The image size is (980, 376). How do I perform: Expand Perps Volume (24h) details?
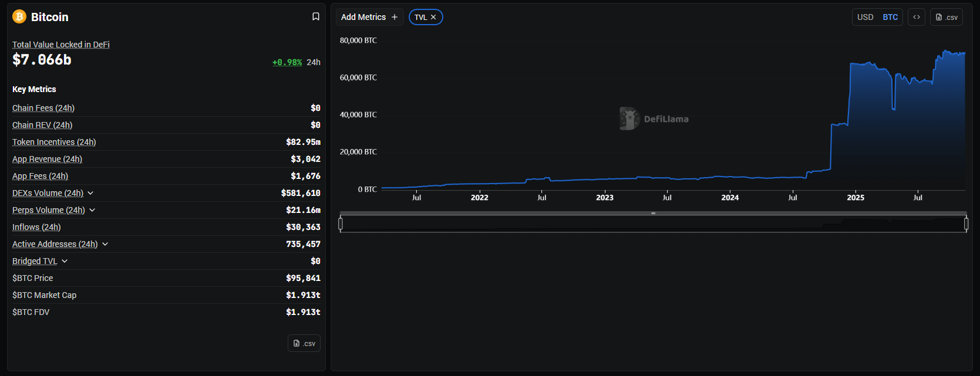tap(92, 210)
